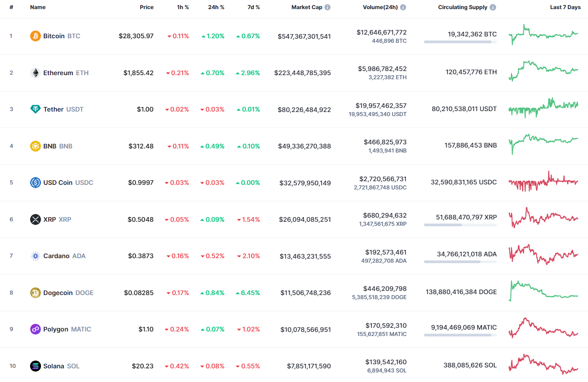Click the Polygon MATIC logo icon
The image size is (588, 382).
click(x=35, y=329)
